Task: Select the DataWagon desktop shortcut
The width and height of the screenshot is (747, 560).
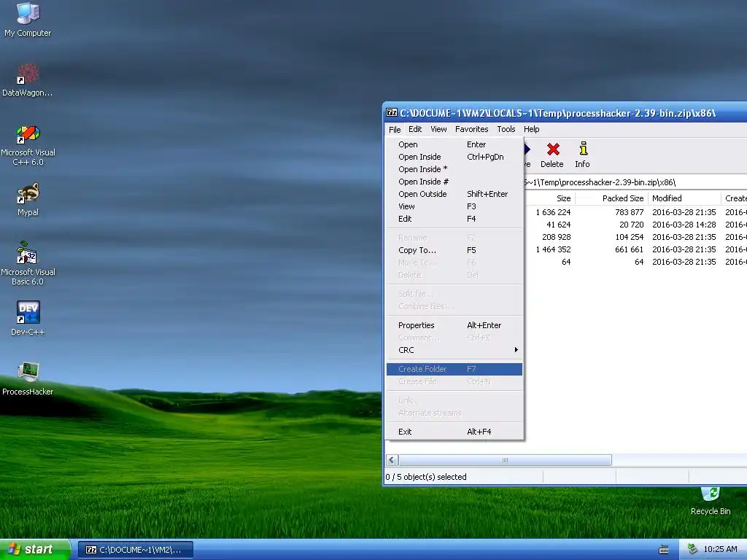Action: point(28,80)
